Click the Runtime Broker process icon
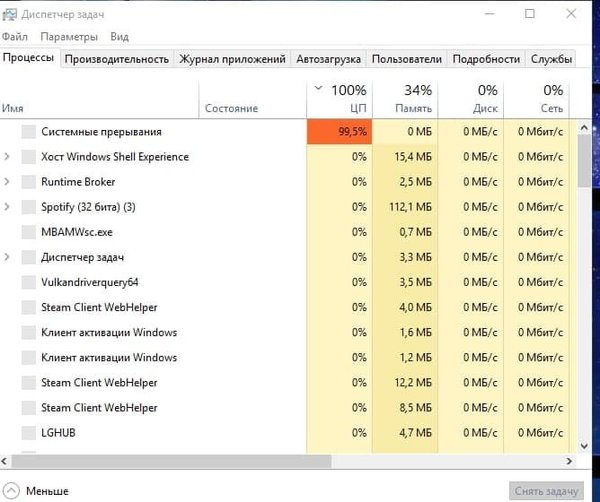 (x=28, y=182)
